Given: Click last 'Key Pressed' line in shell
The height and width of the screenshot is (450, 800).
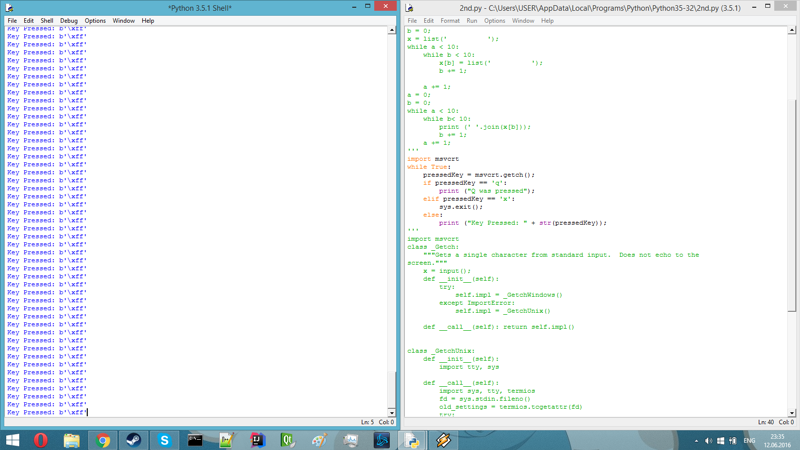Looking at the screenshot, I should (47, 412).
